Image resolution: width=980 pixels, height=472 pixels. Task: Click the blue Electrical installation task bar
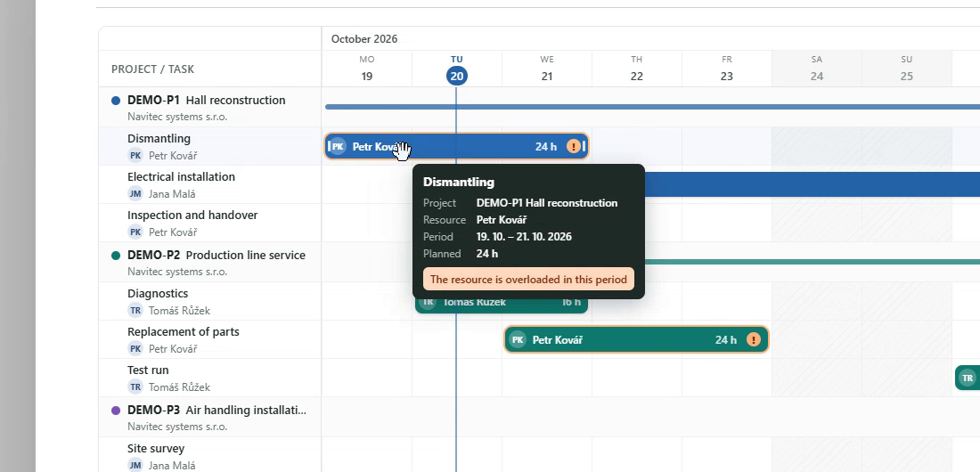tap(812, 184)
